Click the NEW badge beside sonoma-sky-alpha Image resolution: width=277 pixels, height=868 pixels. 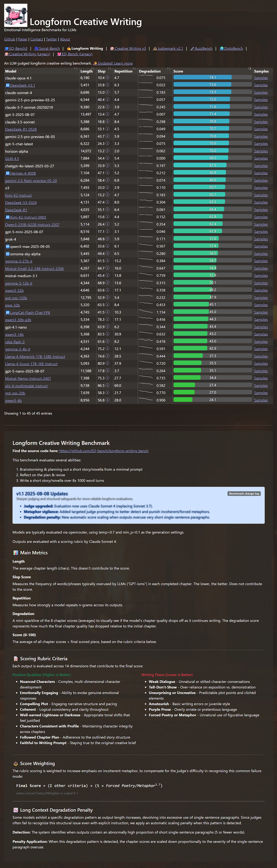(x=8, y=254)
